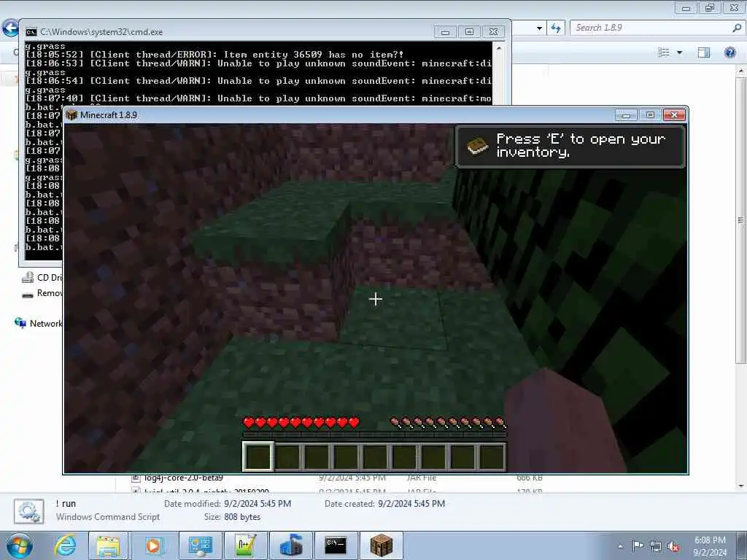
Task: Open Explorer Help with the question mark icon
Action: 729,52
